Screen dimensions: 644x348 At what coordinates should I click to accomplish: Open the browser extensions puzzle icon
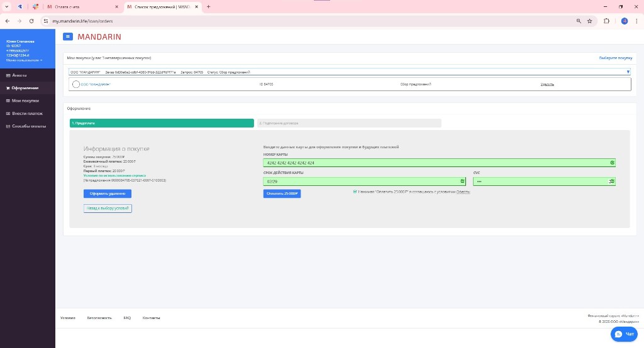(606, 21)
